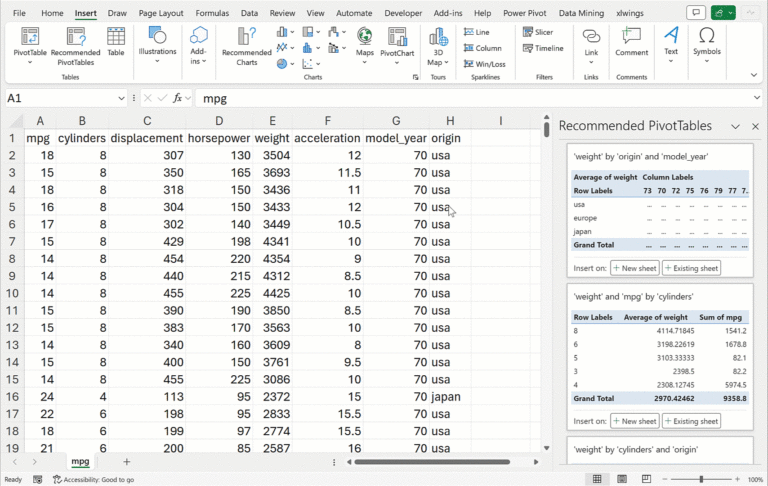Switch to Normal view in status bar
The height and width of the screenshot is (486, 768).
point(597,479)
